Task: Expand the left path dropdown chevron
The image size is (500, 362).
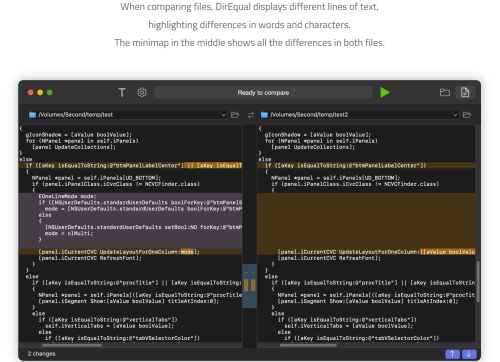Action: tap(223, 115)
